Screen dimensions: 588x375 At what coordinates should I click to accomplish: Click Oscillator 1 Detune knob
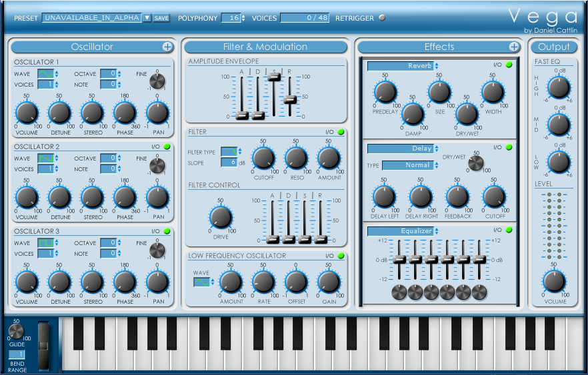pos(59,113)
